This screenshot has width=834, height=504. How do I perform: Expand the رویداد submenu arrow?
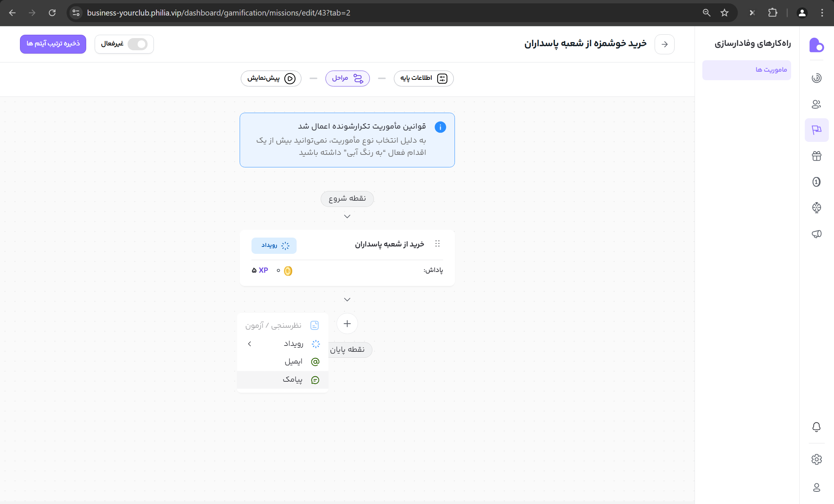coord(250,344)
